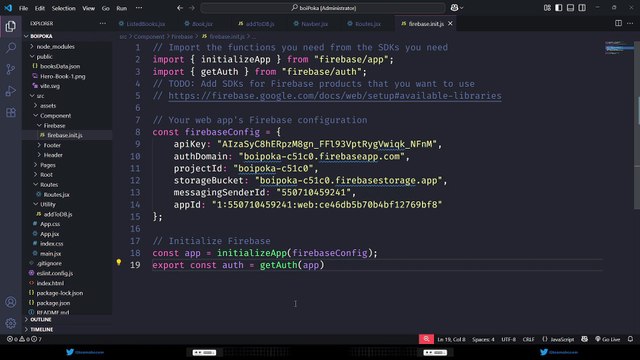
Task: Click Go Live in status bar
Action: pos(608,339)
